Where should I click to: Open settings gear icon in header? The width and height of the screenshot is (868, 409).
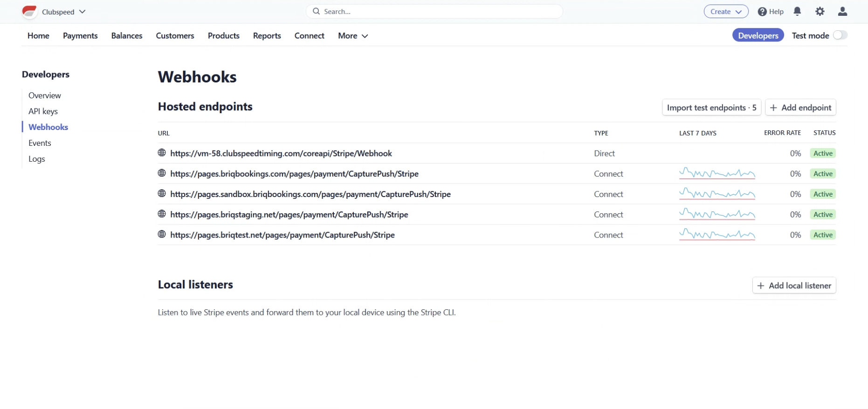point(820,12)
